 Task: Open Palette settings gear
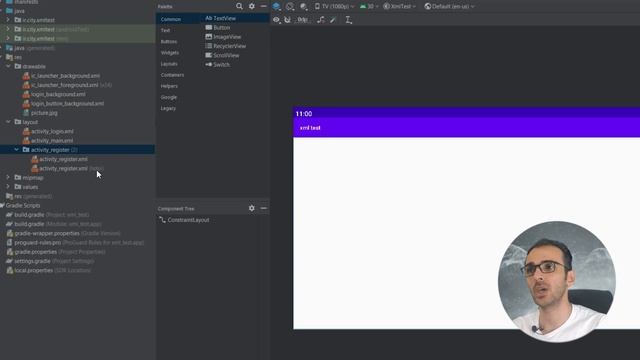point(251,6)
